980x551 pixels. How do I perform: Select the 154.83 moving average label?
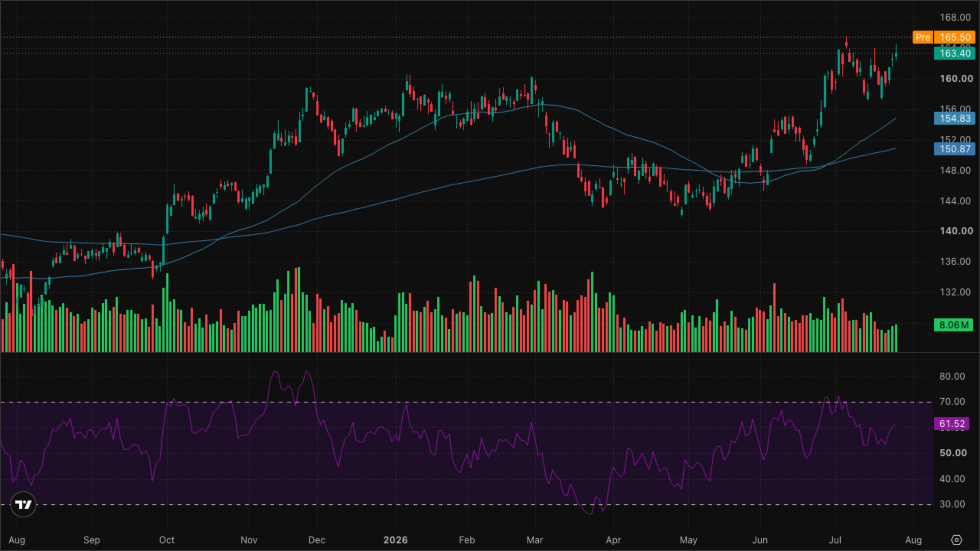point(955,118)
